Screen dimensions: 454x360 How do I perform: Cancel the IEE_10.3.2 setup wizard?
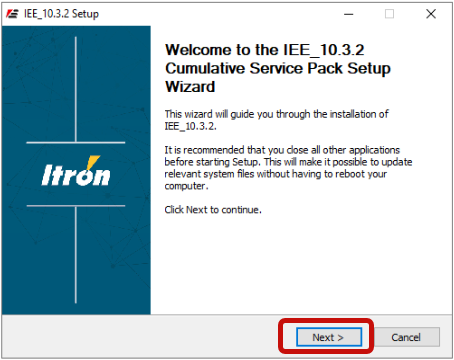407,337
